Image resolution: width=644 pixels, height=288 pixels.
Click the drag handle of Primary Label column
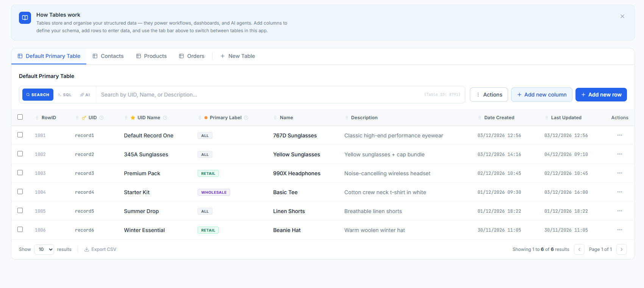coord(200,118)
